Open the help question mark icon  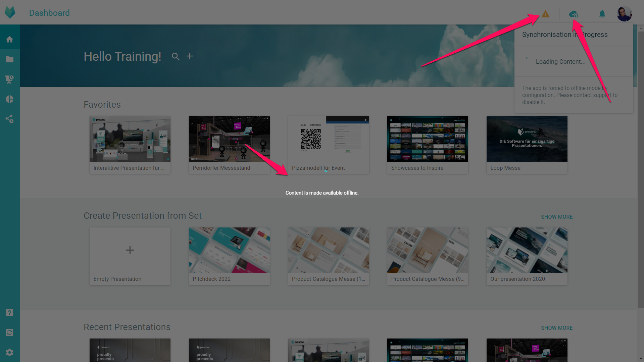coord(10,313)
